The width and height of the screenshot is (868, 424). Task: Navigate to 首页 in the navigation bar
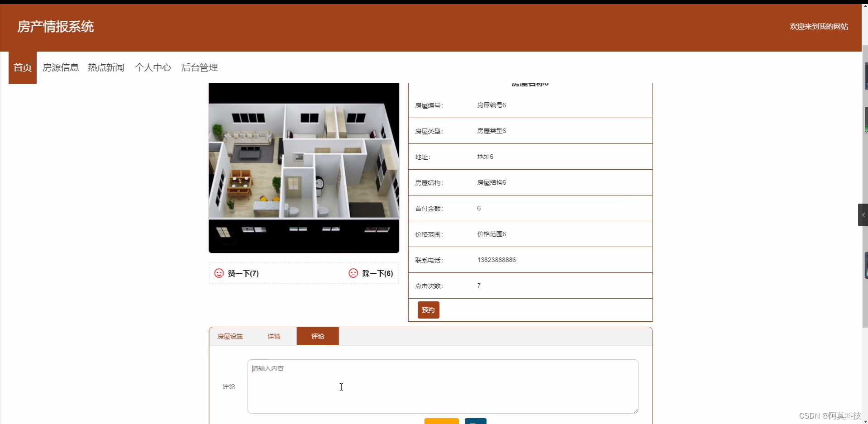tap(22, 67)
